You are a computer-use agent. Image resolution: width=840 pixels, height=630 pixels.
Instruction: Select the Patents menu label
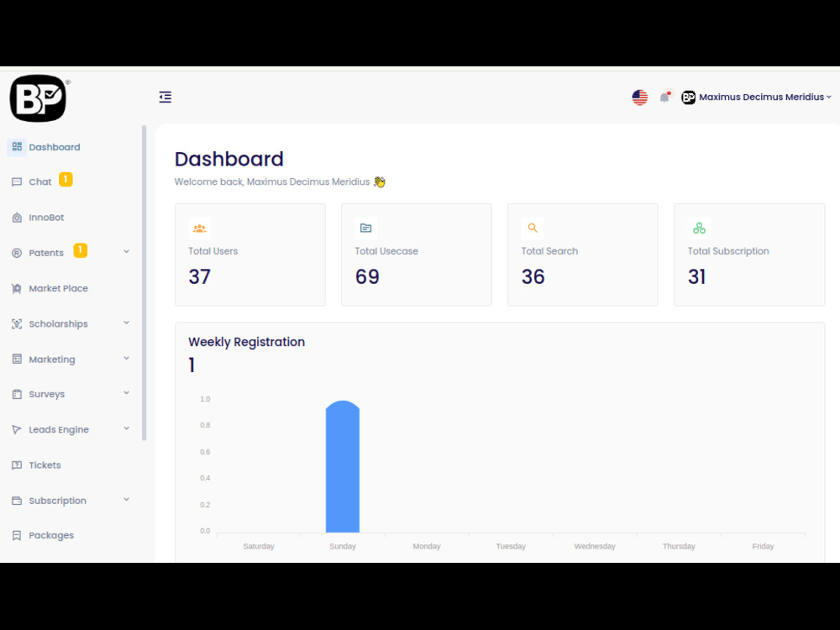tap(46, 253)
